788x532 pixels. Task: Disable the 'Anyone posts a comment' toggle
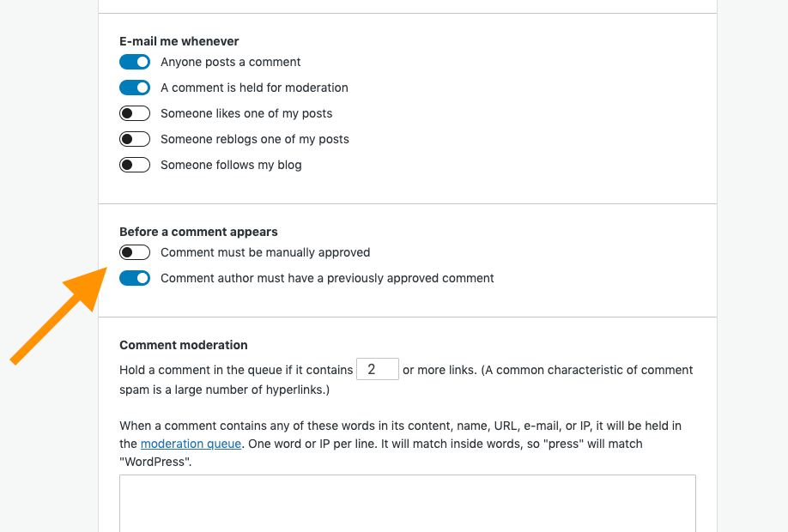pos(135,62)
